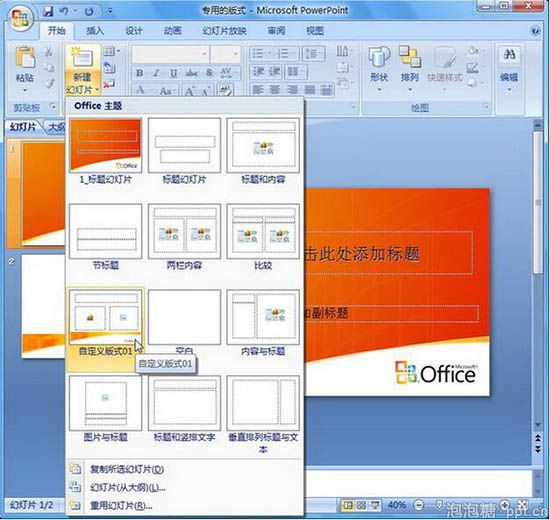The height and width of the screenshot is (520, 550).
Task: Open line spacing menu
Action: (314, 54)
